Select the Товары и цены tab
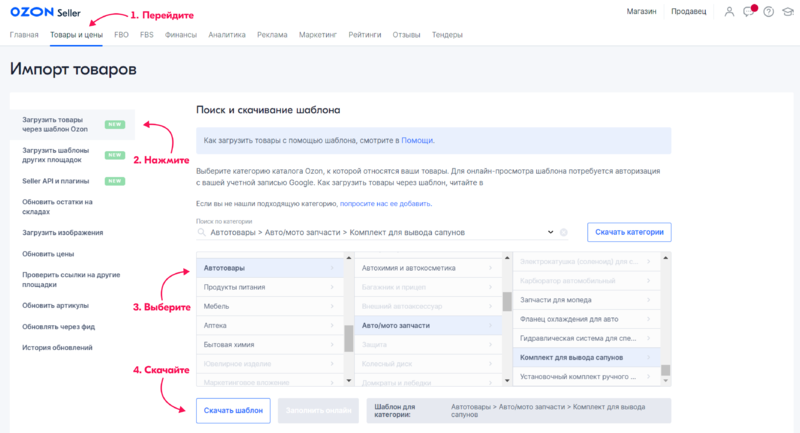 (x=76, y=35)
